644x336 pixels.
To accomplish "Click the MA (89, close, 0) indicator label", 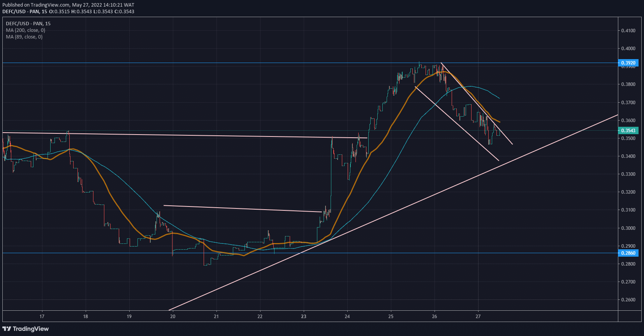I will (x=24, y=37).
